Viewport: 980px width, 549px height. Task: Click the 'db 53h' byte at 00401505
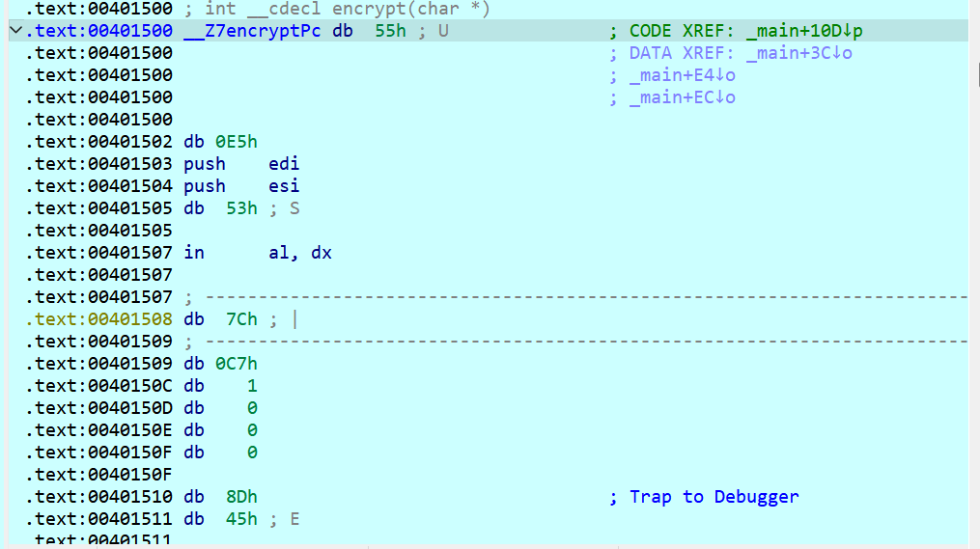(220, 208)
